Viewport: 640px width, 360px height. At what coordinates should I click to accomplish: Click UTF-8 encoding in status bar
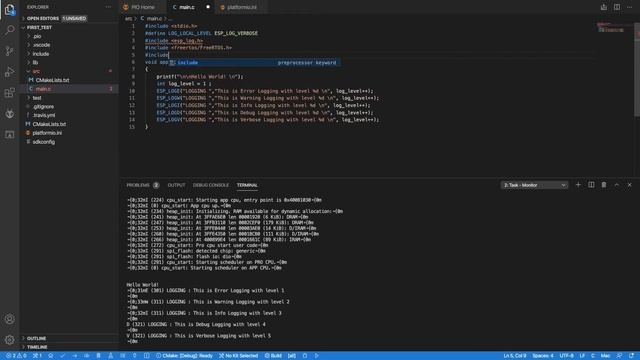[567, 356]
